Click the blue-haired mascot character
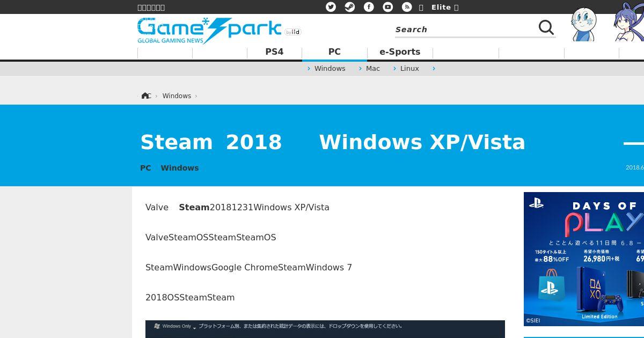This screenshot has height=338, width=644. [x=629, y=23]
